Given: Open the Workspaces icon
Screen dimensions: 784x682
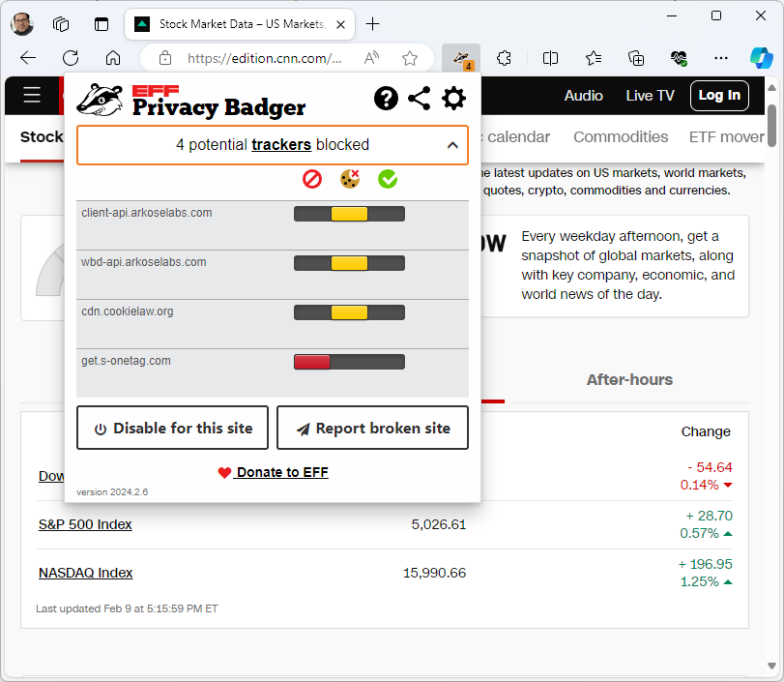Looking at the screenshot, I should point(61,24).
